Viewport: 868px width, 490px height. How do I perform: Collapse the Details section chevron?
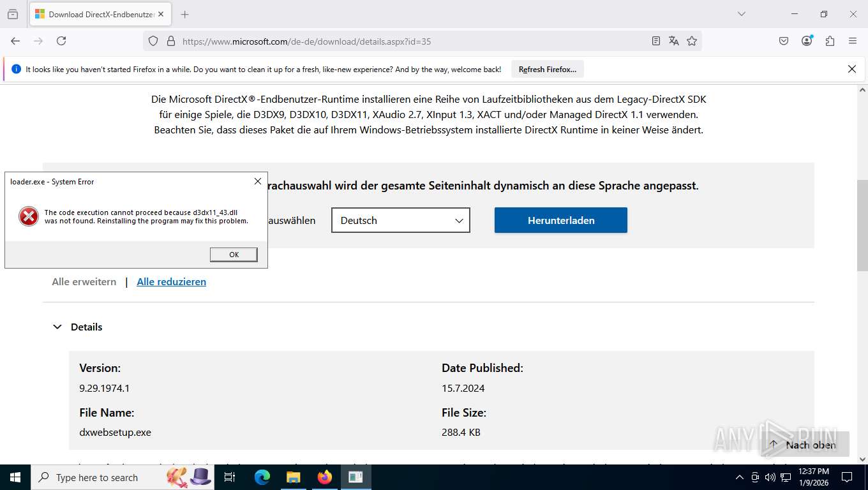coord(57,327)
